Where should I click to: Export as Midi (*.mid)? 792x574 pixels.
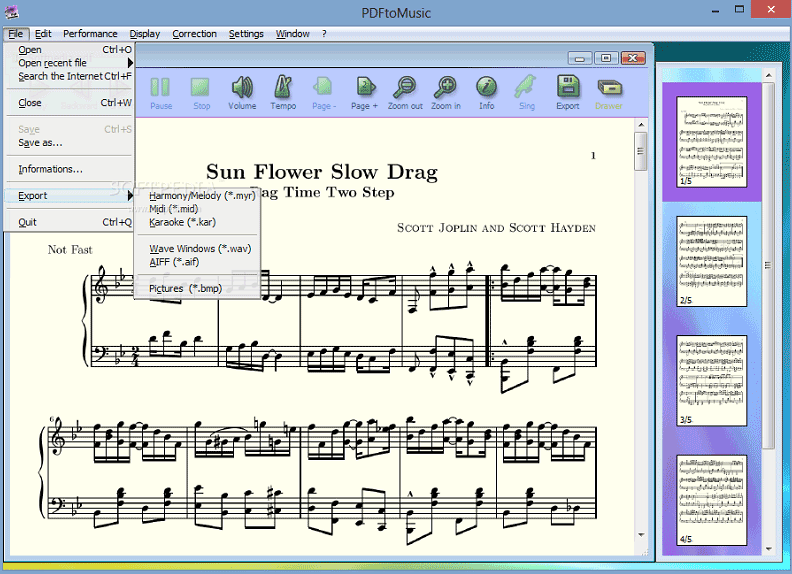pyautogui.click(x=197, y=209)
